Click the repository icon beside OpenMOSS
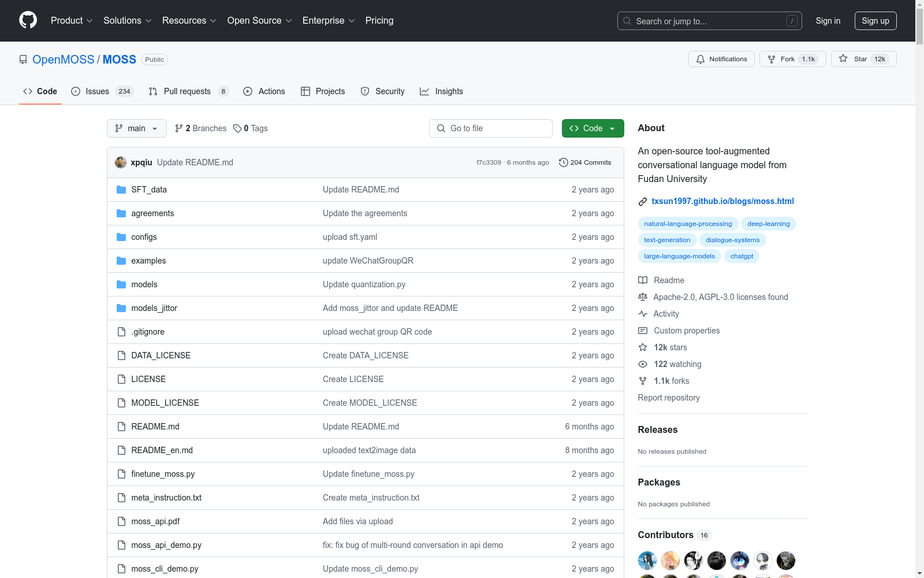This screenshot has height=578, width=924. point(23,60)
